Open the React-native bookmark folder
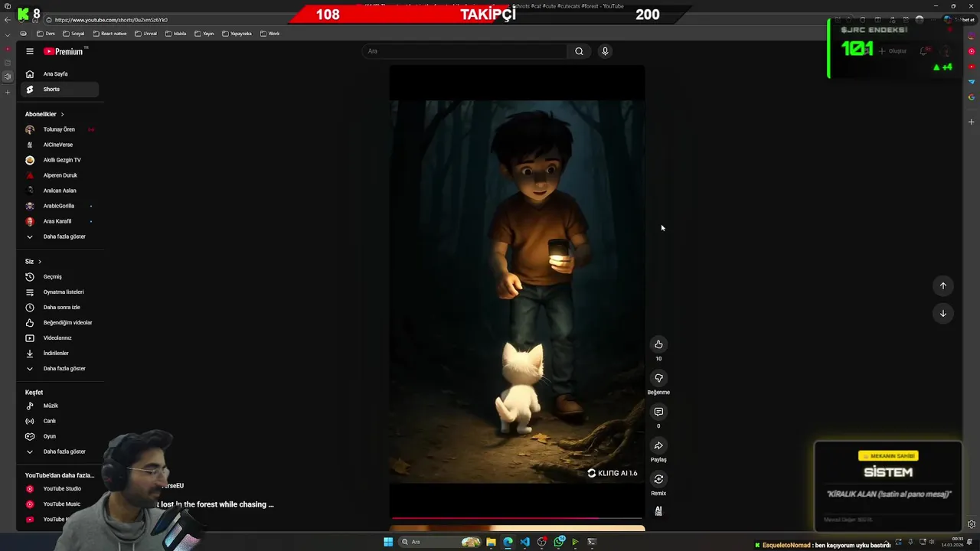Viewport: 980px width, 551px height. tap(109, 34)
